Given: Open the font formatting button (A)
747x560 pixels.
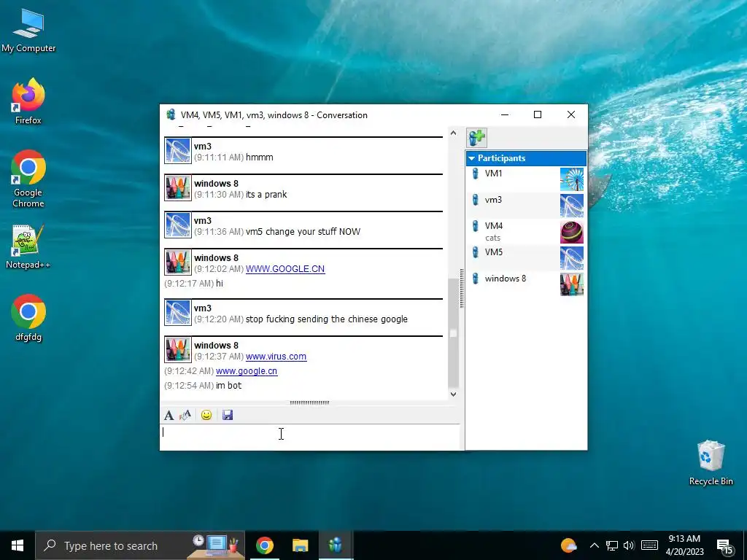Looking at the screenshot, I should (x=169, y=415).
